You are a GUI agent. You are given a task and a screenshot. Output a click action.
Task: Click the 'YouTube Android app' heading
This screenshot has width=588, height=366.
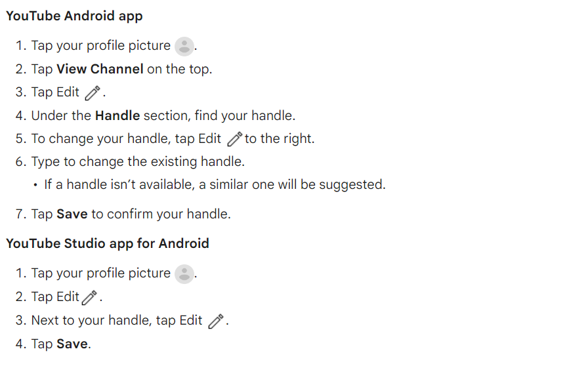[x=74, y=16]
